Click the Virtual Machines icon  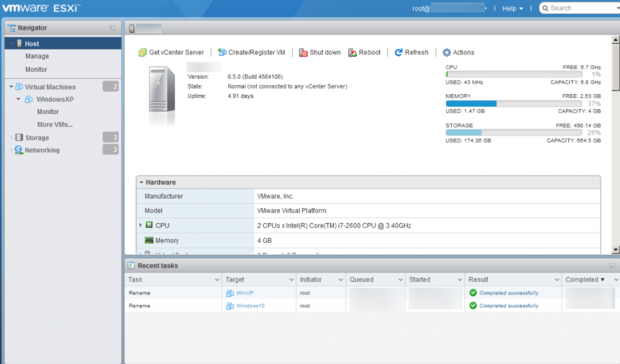coord(19,87)
